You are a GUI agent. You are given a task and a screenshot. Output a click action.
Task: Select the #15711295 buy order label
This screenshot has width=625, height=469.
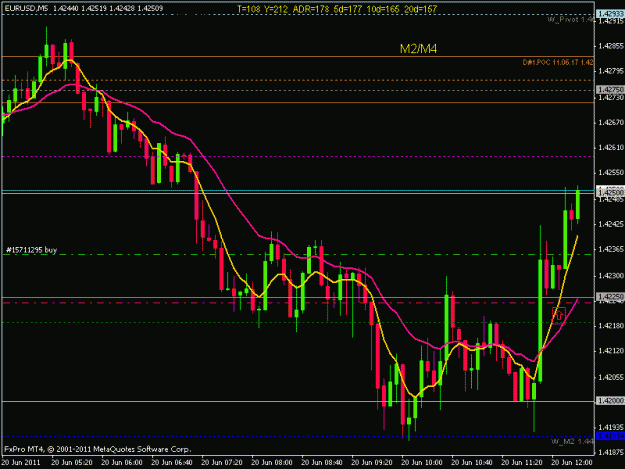point(31,250)
